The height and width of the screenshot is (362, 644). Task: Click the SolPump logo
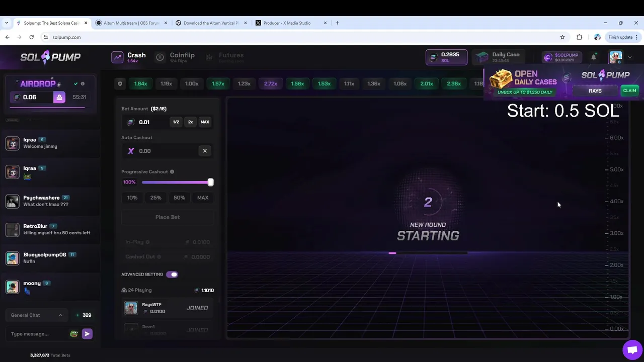tap(50, 57)
